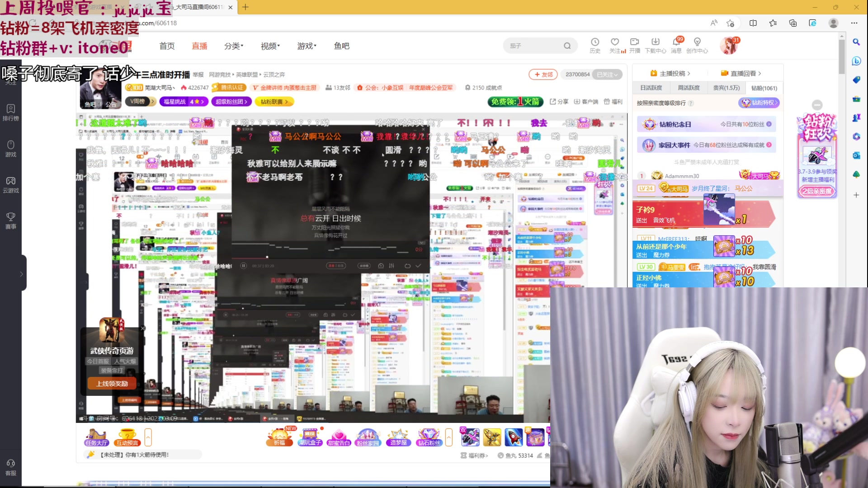This screenshot has width=868, height=488.
Task: Open the 视频 dropdown menu
Action: [269, 46]
